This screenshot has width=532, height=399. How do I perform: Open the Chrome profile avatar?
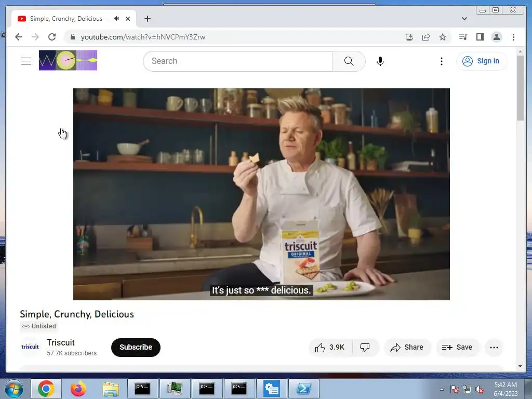(496, 37)
